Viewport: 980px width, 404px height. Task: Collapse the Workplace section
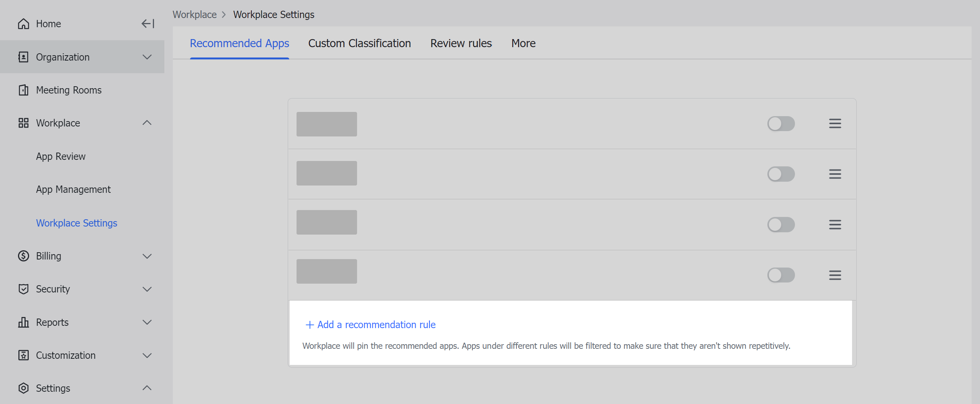click(x=147, y=123)
